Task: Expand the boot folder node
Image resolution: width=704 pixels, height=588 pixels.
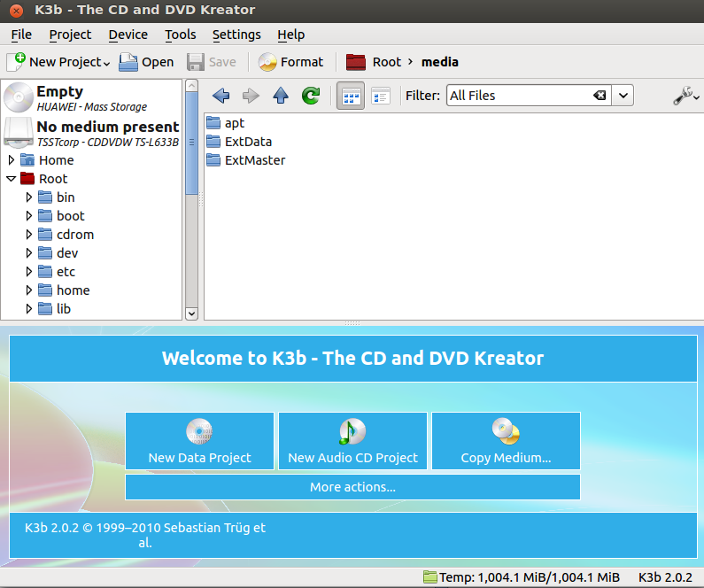Action: (29, 216)
